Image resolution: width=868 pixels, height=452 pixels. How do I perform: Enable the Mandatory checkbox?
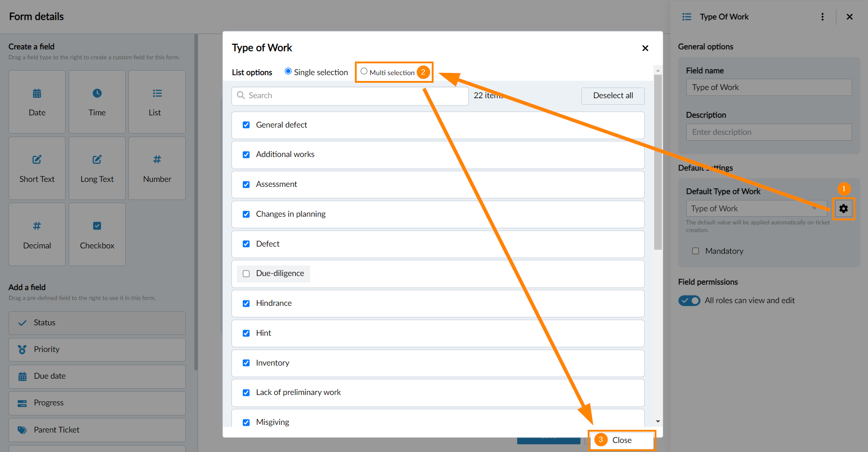point(695,251)
